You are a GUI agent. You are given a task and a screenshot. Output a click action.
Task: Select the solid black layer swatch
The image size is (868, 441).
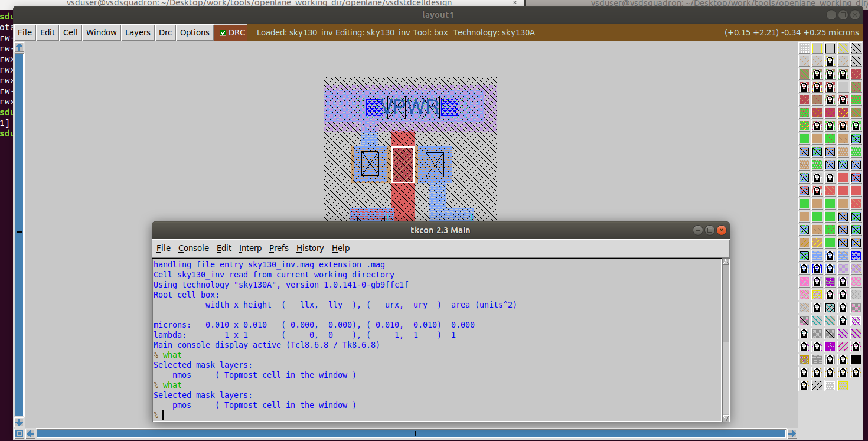(x=856, y=360)
